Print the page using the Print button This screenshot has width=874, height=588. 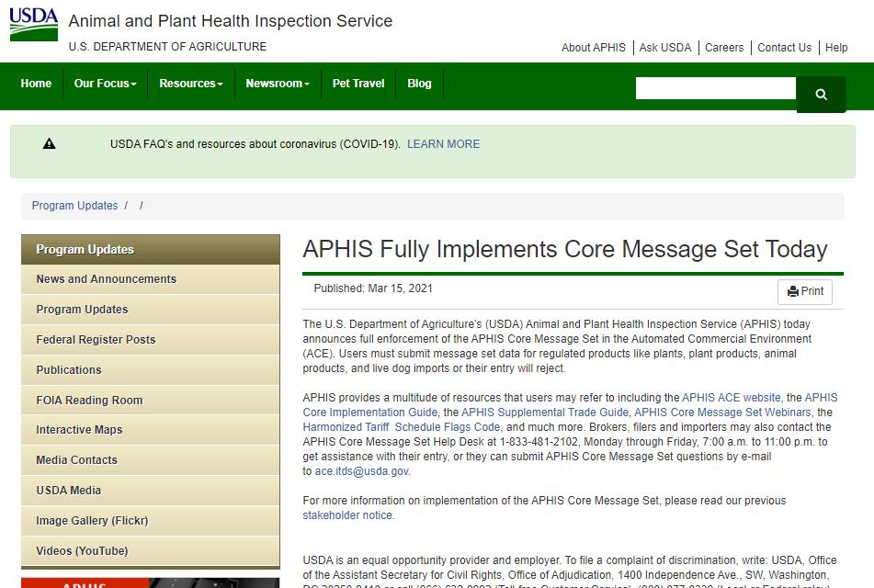[805, 291]
